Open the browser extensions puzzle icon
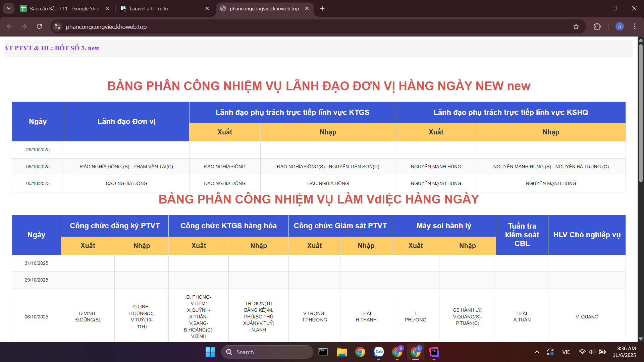644x362 pixels. [x=598, y=26]
